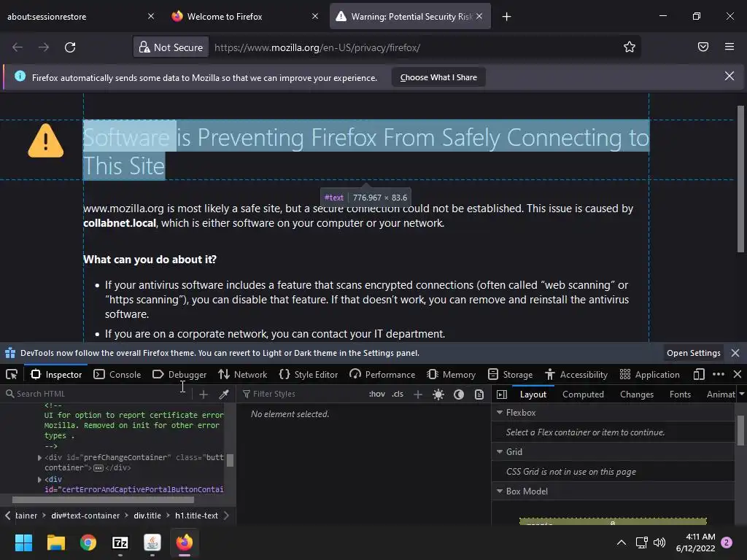Screen dimensions: 747x560
Task: Toggle the :hov pseudo-class panel
Action: click(x=377, y=394)
